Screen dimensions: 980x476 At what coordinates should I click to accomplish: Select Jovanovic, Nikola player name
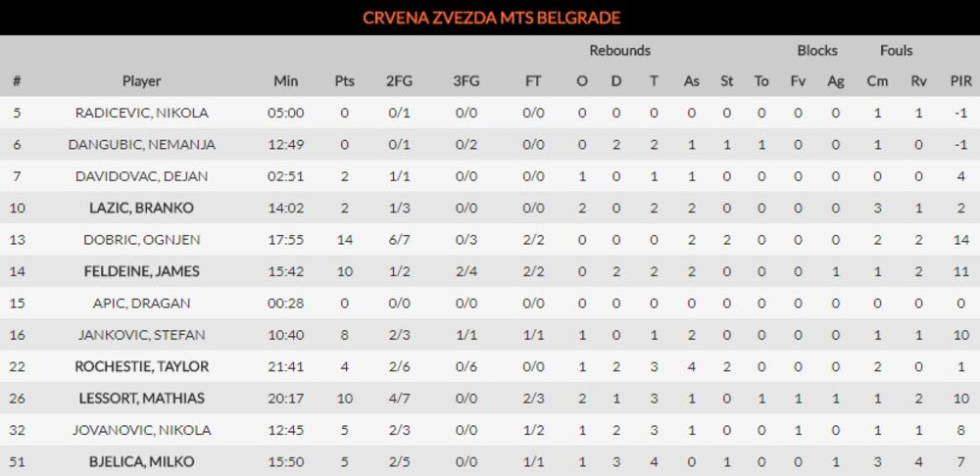point(142,430)
